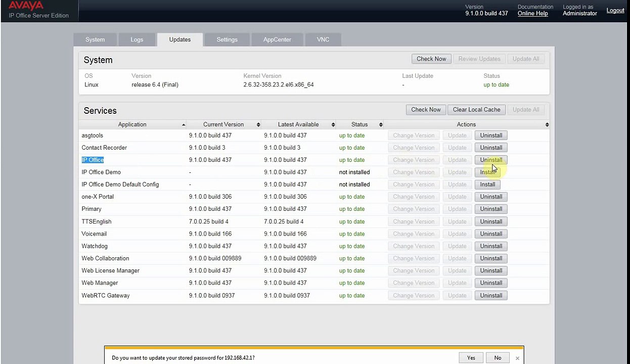Sort by Actions column arrow
The image size is (630, 364).
547,124
